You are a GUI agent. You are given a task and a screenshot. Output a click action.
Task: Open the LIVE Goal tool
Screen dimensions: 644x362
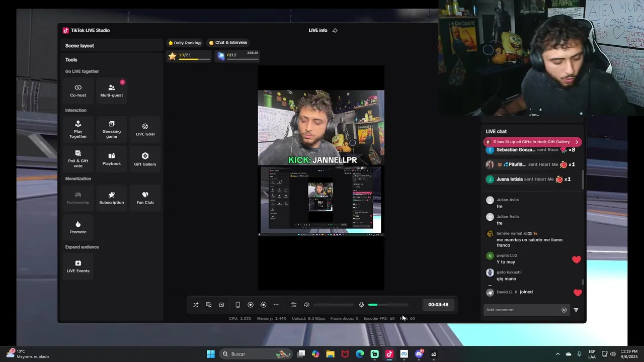pos(145,129)
